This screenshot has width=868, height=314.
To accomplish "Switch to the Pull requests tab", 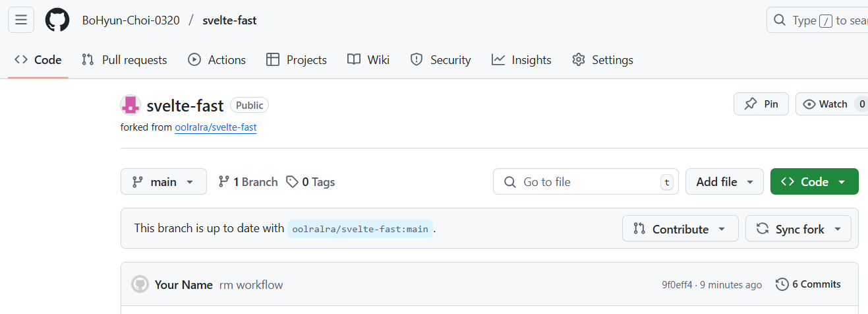I will (x=124, y=60).
